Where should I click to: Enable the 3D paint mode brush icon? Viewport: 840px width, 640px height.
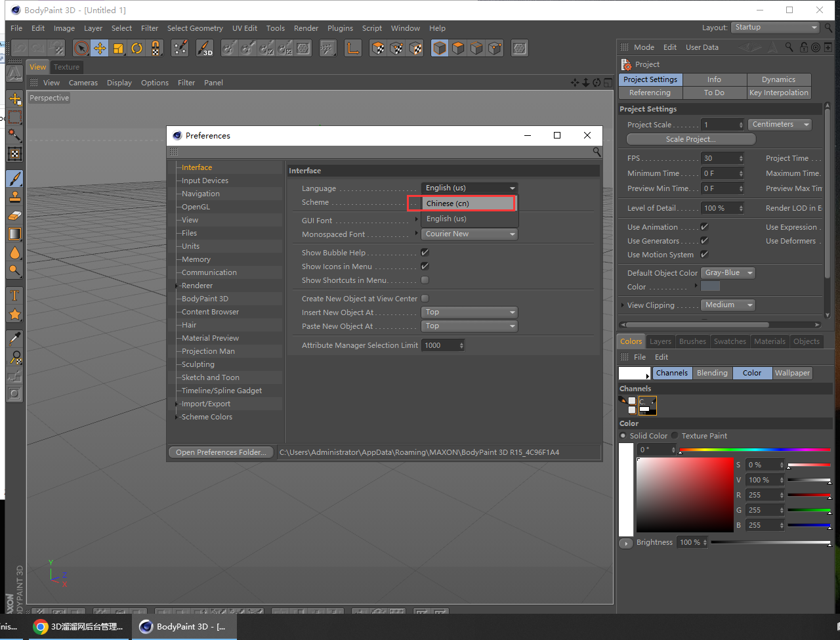coord(205,48)
